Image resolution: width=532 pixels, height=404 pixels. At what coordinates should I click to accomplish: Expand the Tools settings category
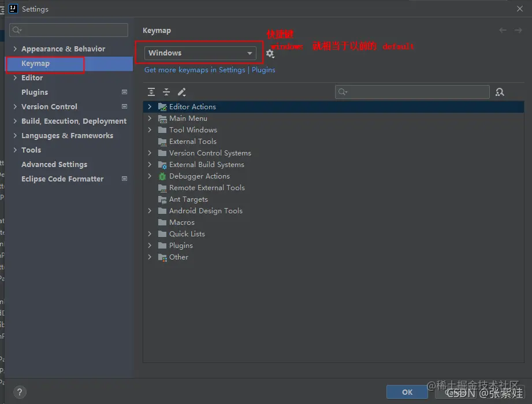(x=15, y=150)
